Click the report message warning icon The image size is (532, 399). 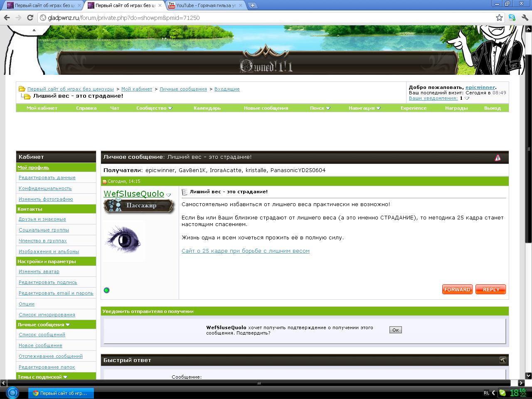498,158
